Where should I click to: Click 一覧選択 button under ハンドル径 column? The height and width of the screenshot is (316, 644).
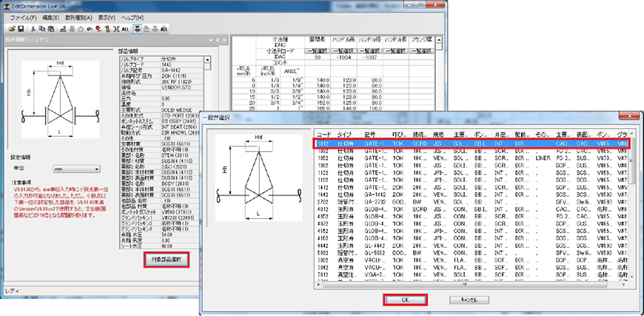point(369,51)
